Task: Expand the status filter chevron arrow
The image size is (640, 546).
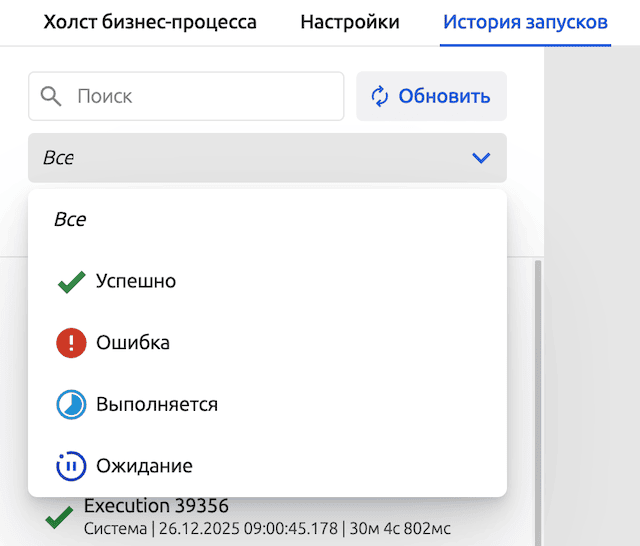Action: [x=481, y=158]
